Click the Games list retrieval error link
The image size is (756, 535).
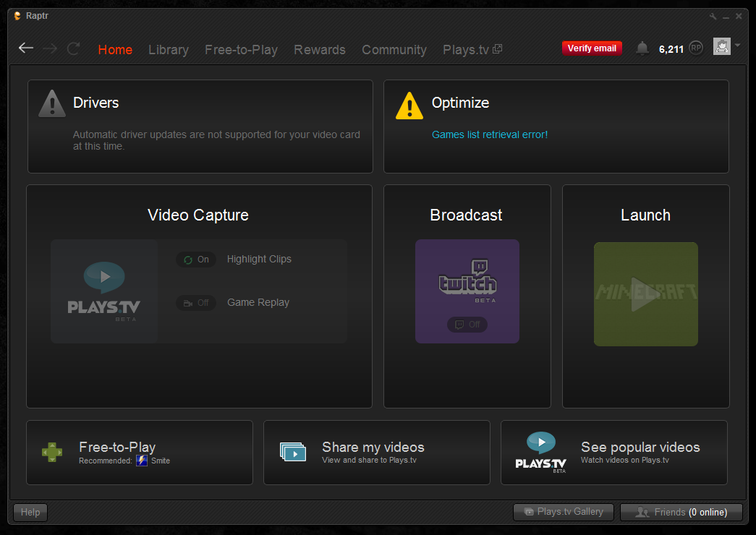489,134
